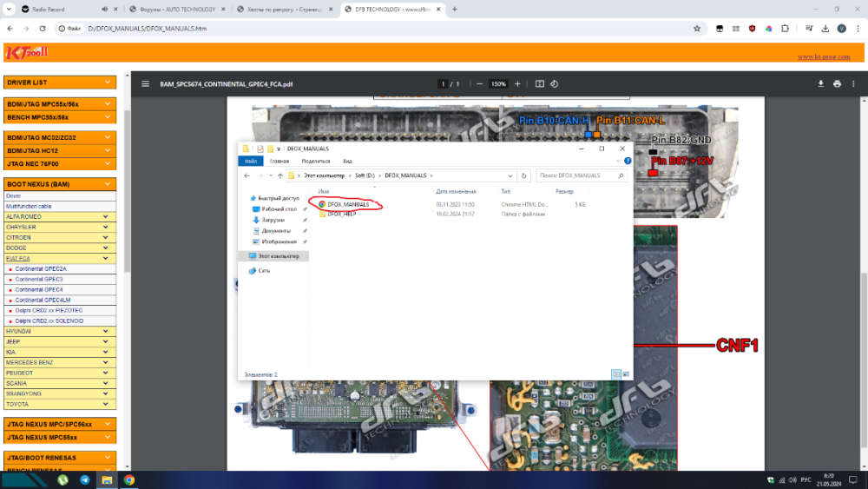Expand JTAG NEC 76F00 section
Screen dimensions: 868x489
[60, 164]
